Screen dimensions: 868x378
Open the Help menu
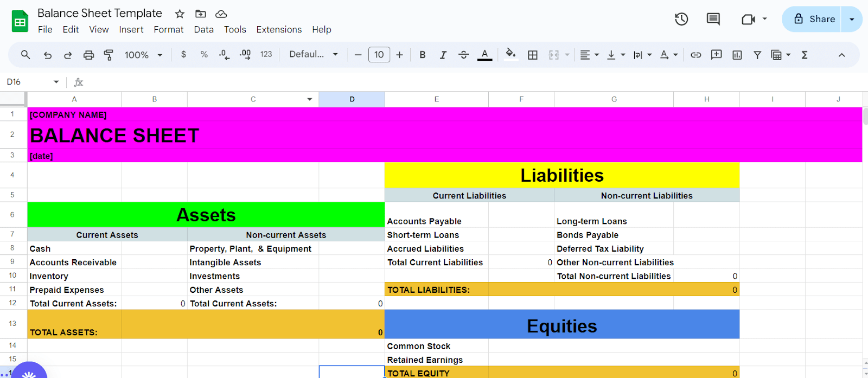click(x=322, y=29)
